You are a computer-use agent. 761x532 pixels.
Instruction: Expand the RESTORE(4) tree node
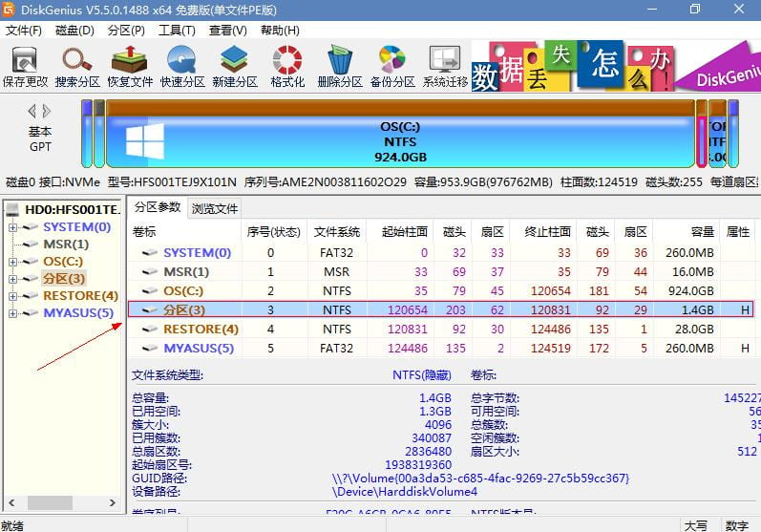click(x=13, y=296)
